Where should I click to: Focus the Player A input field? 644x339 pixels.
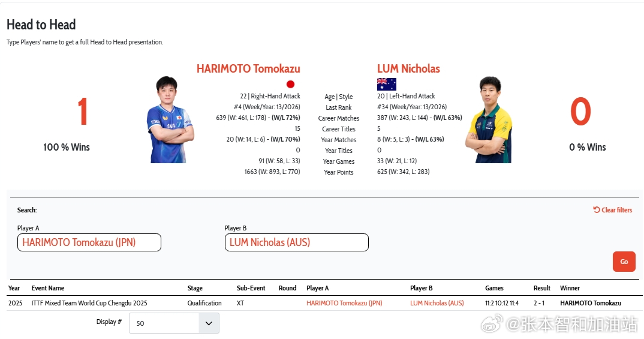[x=89, y=242]
